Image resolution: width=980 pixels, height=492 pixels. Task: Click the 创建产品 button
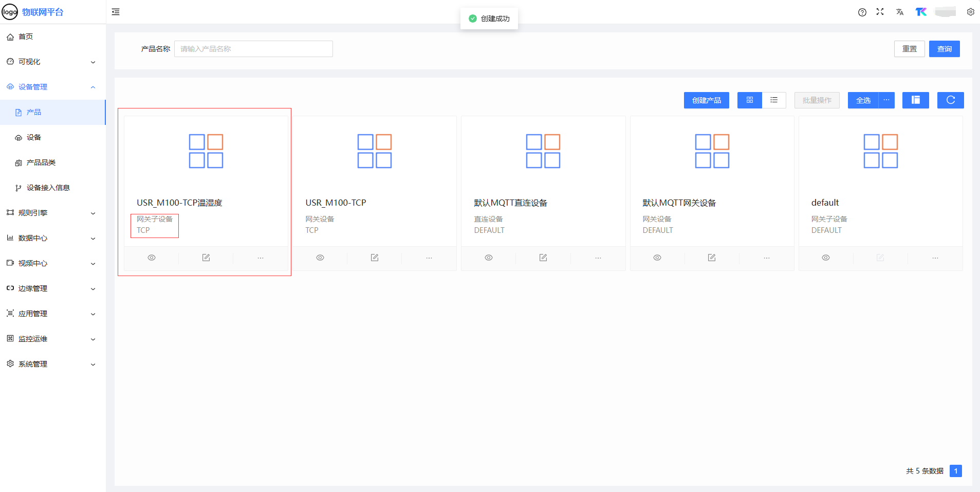(706, 100)
